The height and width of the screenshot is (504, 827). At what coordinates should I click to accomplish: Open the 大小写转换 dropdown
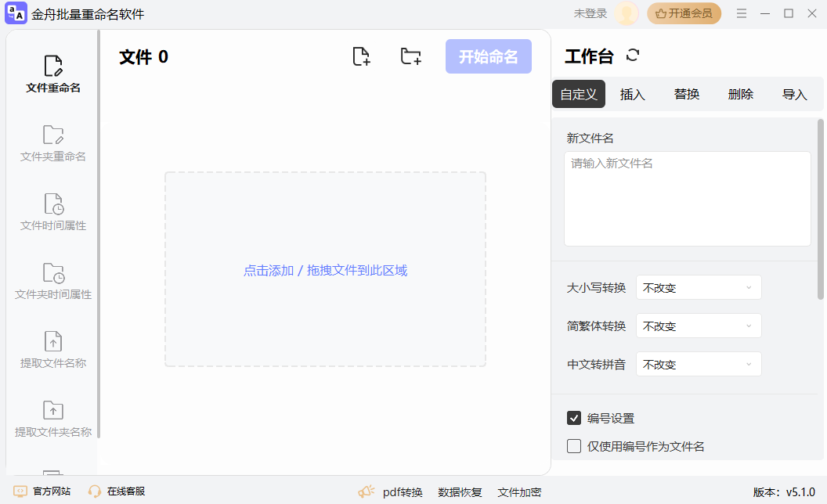coord(699,287)
